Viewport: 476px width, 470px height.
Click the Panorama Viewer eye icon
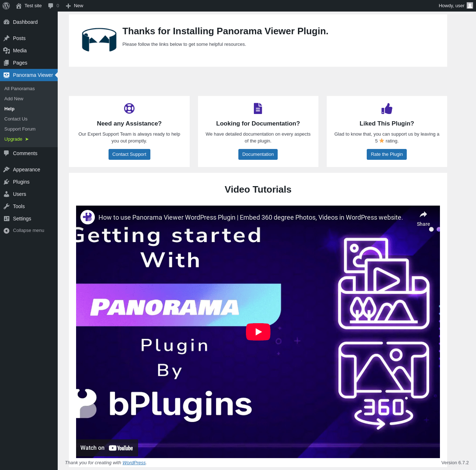click(6, 75)
